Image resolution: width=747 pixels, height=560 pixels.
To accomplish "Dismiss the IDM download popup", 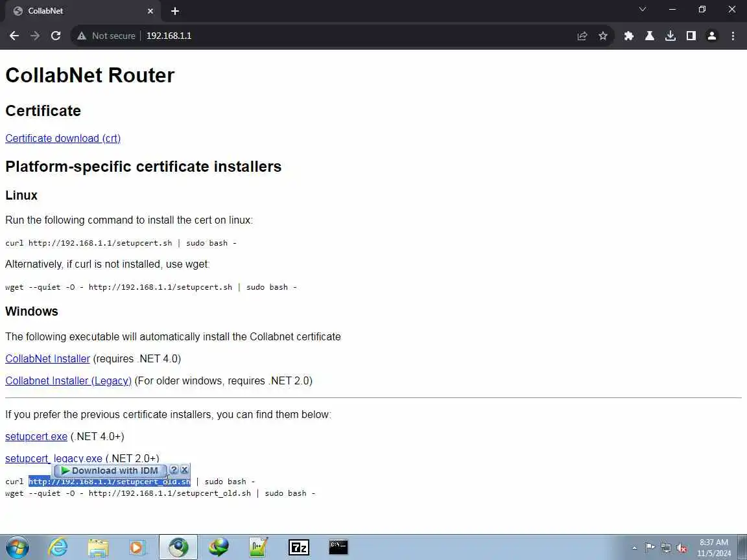I will 184,470.
